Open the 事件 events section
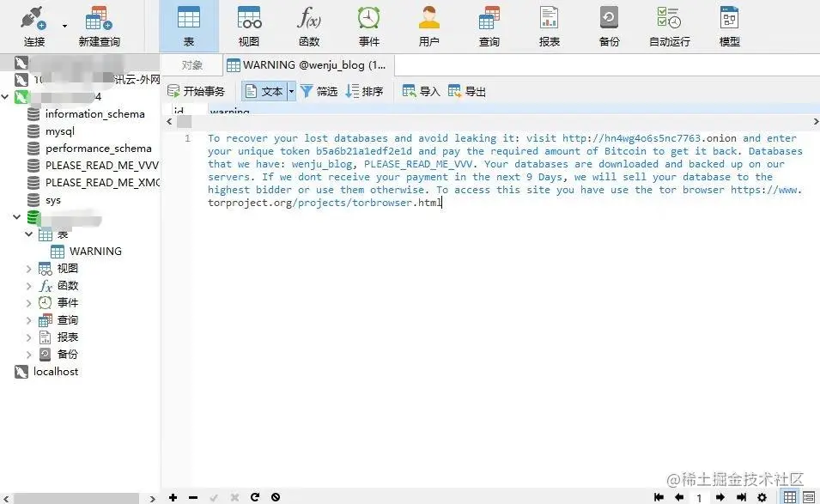820x504 pixels. 368,26
